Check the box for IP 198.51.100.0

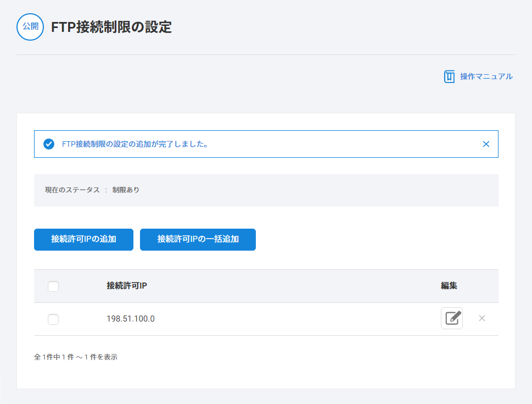click(53, 319)
